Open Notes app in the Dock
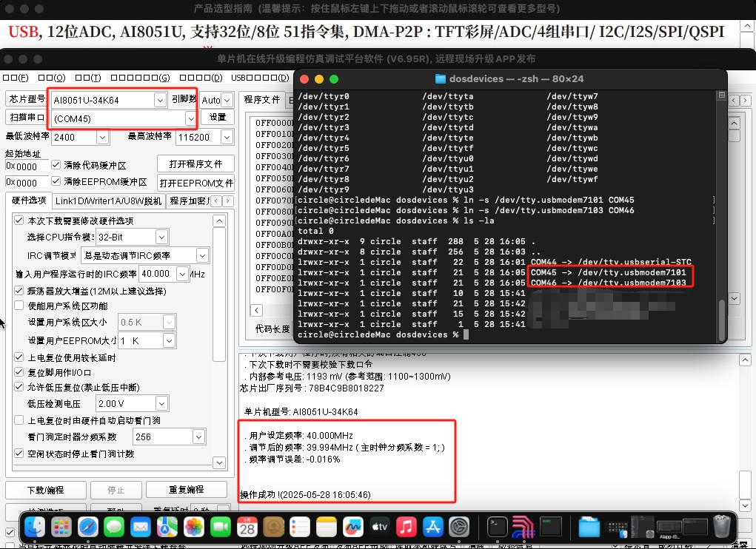Viewport: 756px width, 549px height. [327, 527]
